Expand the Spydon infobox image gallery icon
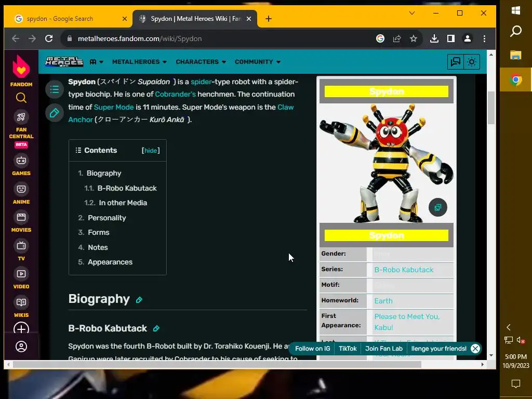 point(437,207)
